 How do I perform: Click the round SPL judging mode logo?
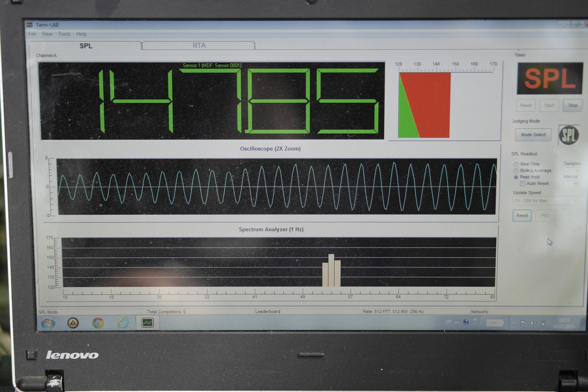click(568, 135)
